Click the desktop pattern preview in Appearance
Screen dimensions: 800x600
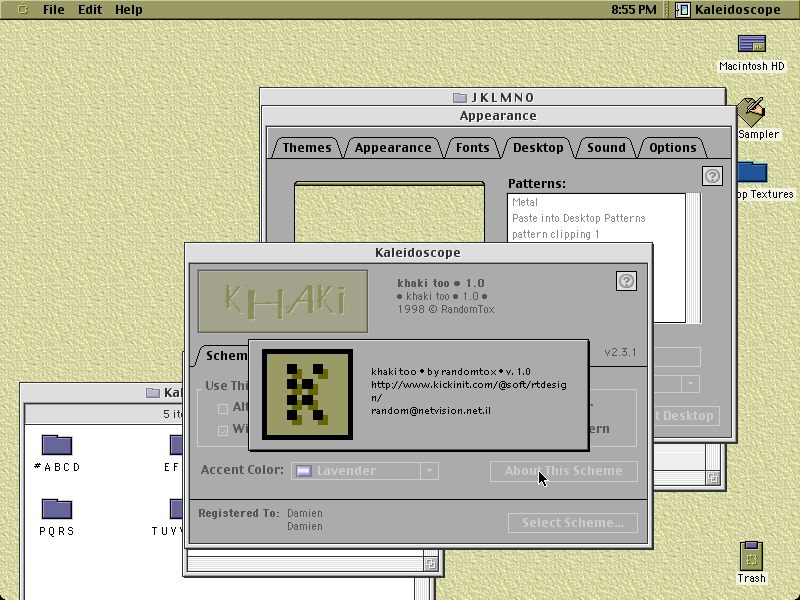tap(389, 212)
